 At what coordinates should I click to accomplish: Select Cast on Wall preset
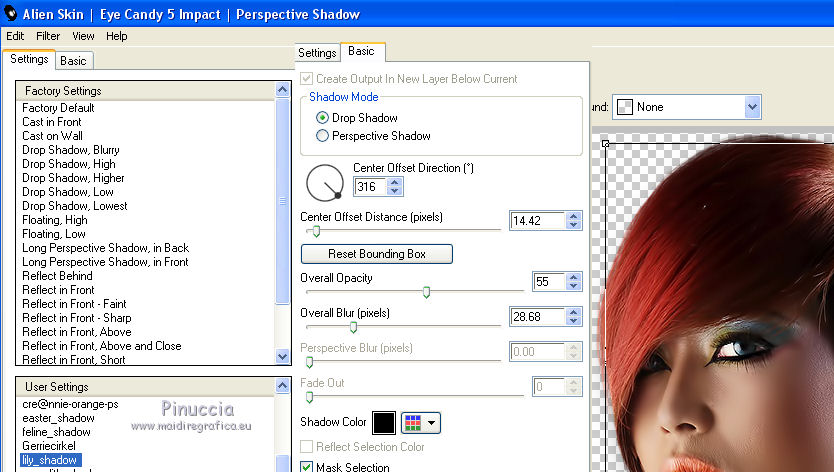pos(52,136)
